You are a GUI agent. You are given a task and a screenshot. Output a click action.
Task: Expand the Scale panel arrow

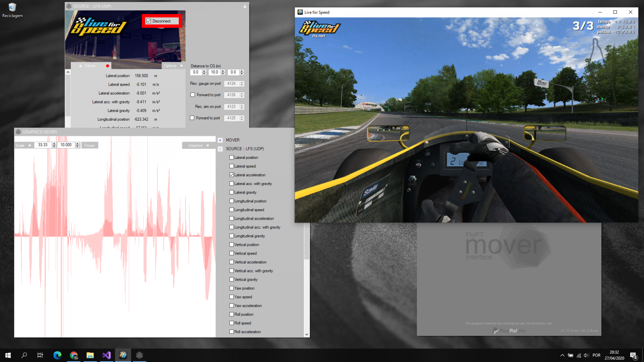click(30, 145)
